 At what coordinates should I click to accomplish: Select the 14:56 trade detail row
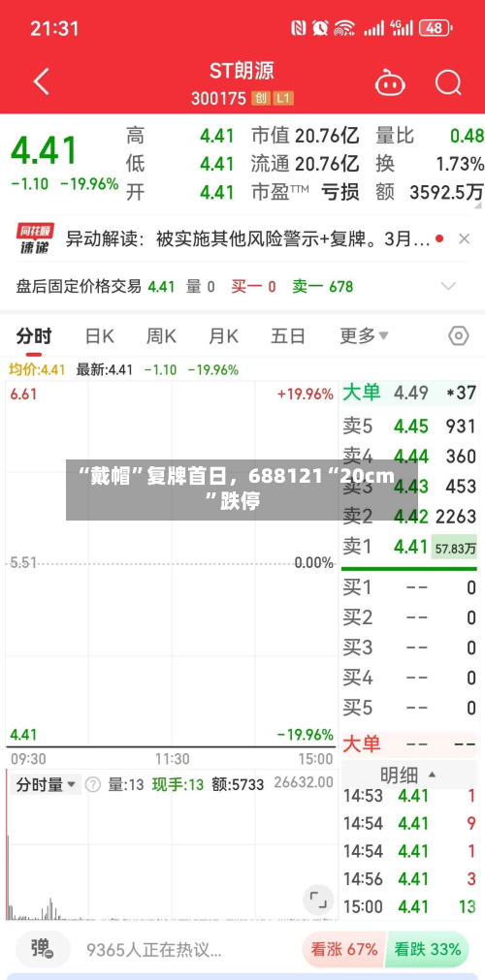click(x=409, y=879)
